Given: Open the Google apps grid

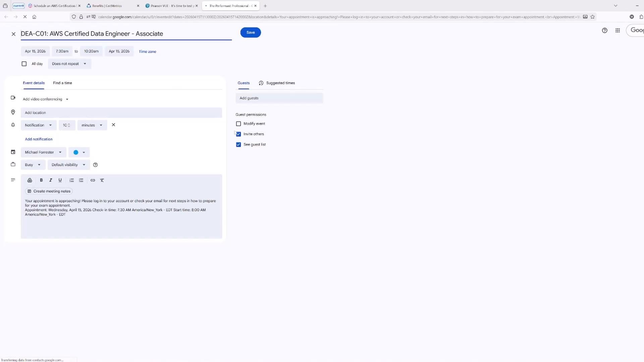Looking at the screenshot, I should pyautogui.click(x=618, y=31).
